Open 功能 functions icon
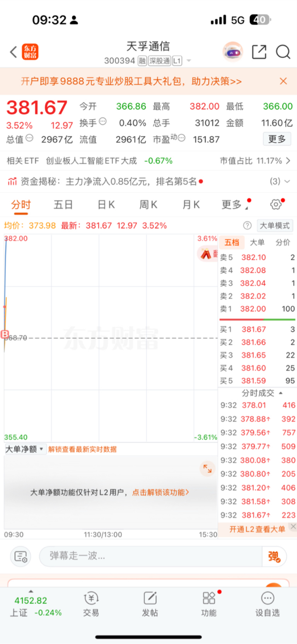 pos(209,604)
